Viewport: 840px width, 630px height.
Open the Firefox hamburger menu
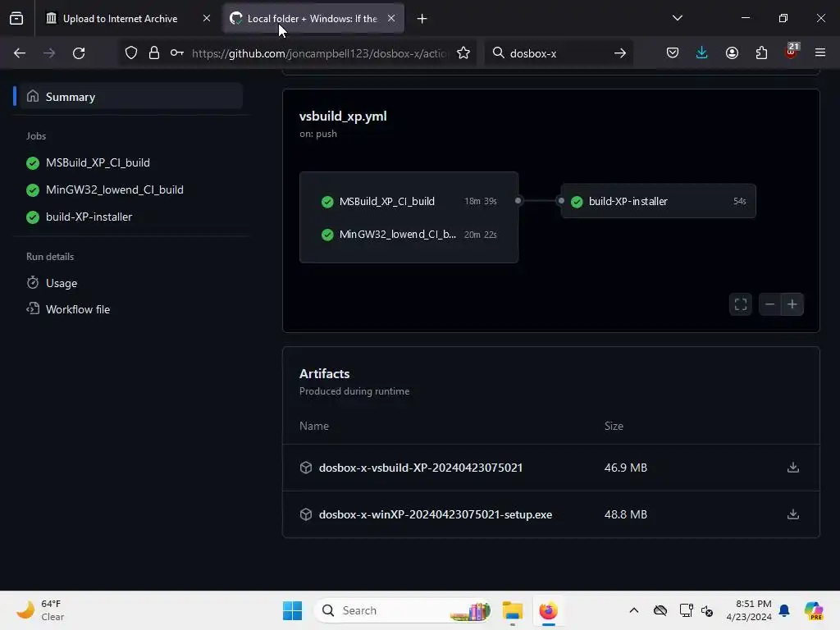[820, 53]
